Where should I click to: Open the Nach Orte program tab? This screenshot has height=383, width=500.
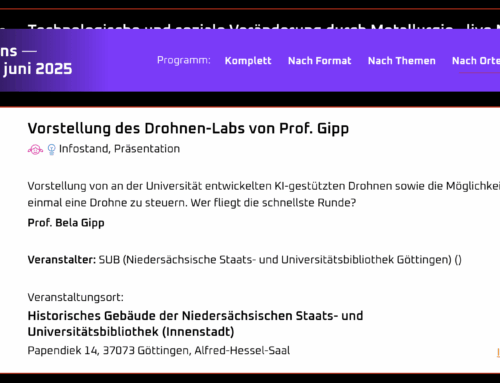tap(476, 61)
